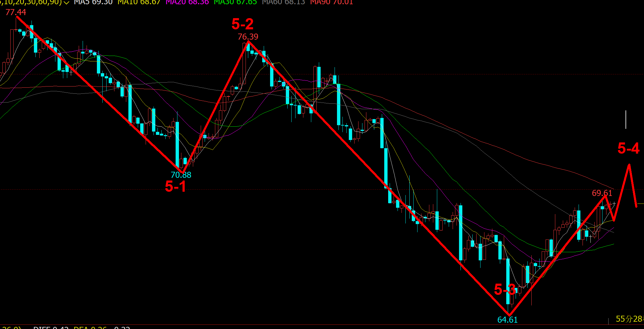The height and width of the screenshot is (329, 644).
Task: Click the 64.61 lowest price label
Action: (x=507, y=320)
